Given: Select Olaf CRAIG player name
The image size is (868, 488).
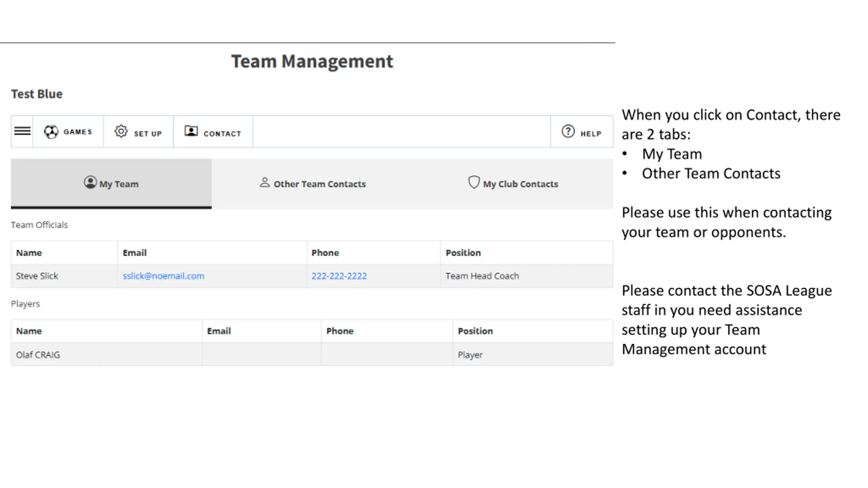Looking at the screenshot, I should click(x=38, y=355).
